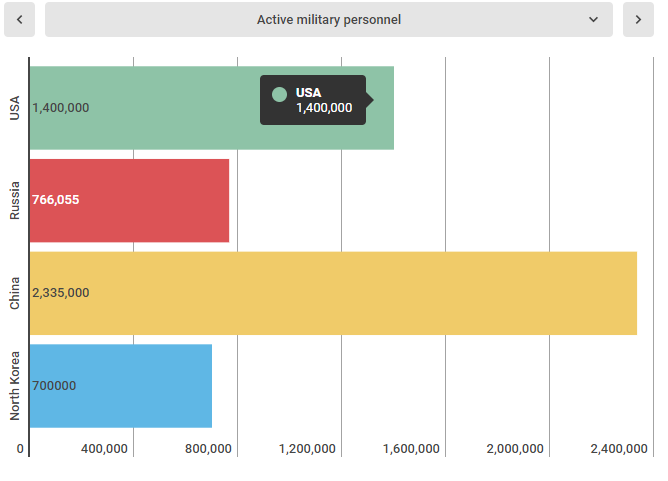Click the previous chart arrow button

20,20
